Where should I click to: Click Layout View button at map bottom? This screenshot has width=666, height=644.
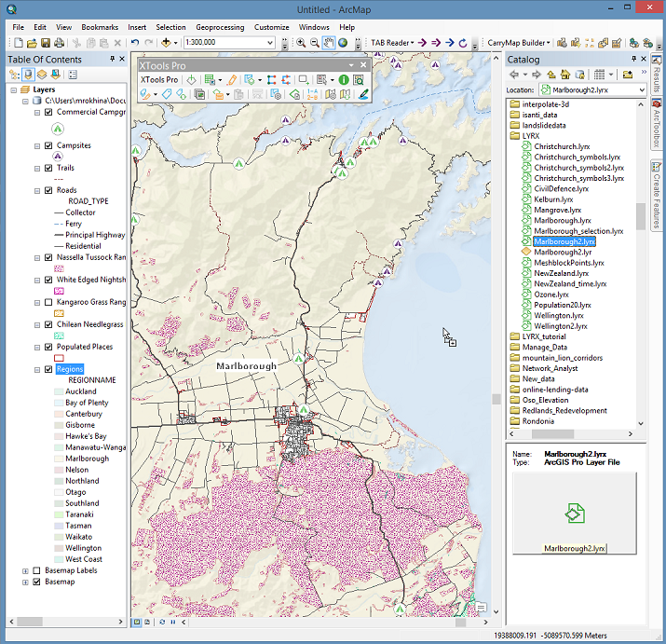(x=147, y=622)
